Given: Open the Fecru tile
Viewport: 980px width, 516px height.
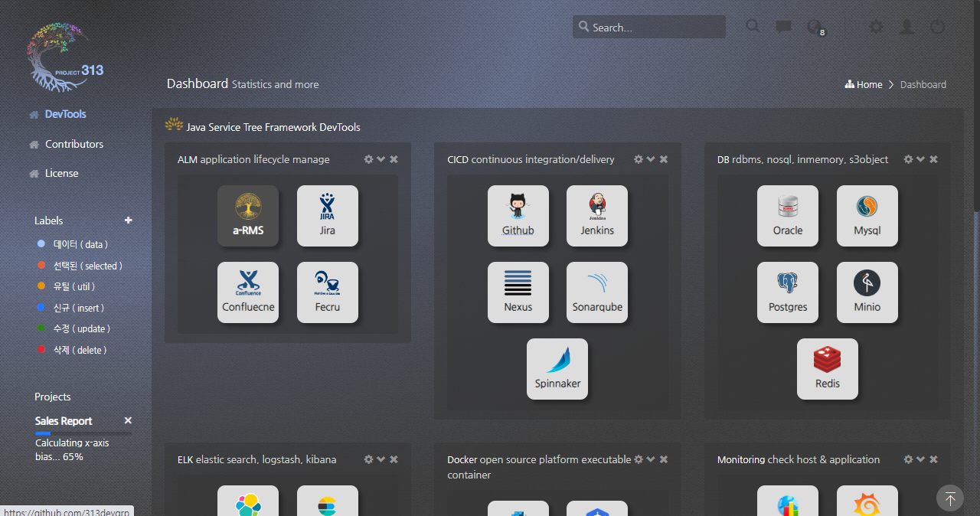Looking at the screenshot, I should 328,292.
